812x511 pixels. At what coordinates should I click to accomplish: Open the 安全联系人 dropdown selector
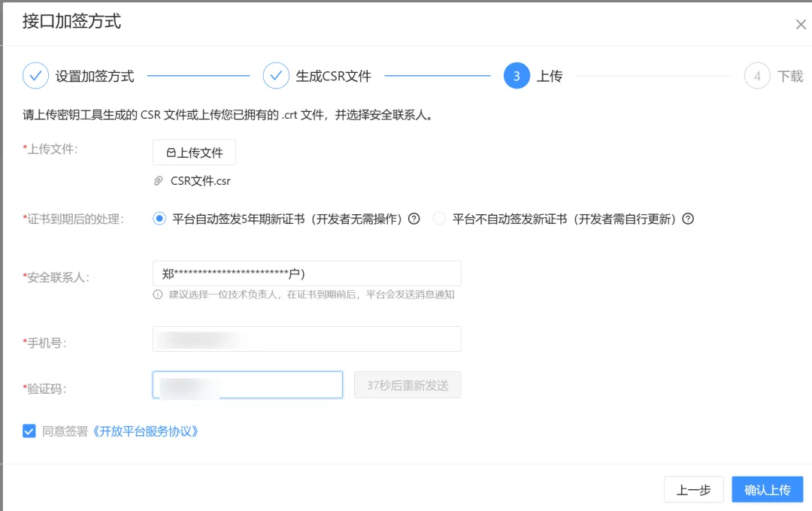[307, 274]
